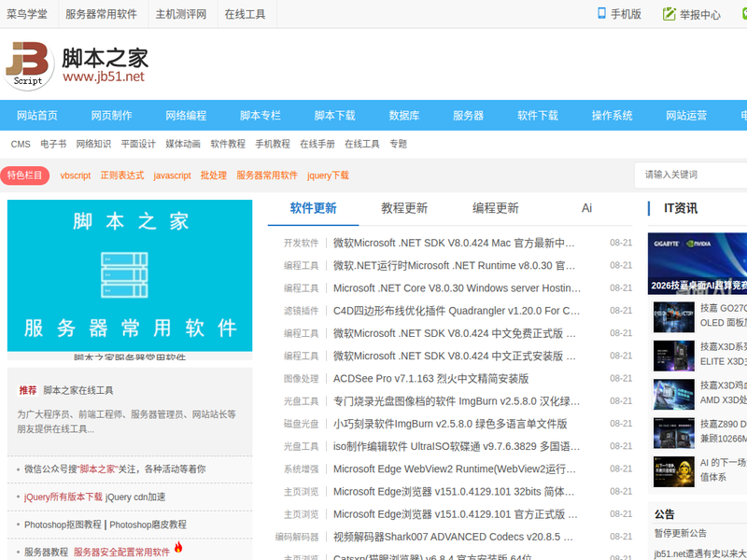Viewport: 747px width, 560px height.
Task: Switch to the 教程更新 tab
Action: click(404, 208)
